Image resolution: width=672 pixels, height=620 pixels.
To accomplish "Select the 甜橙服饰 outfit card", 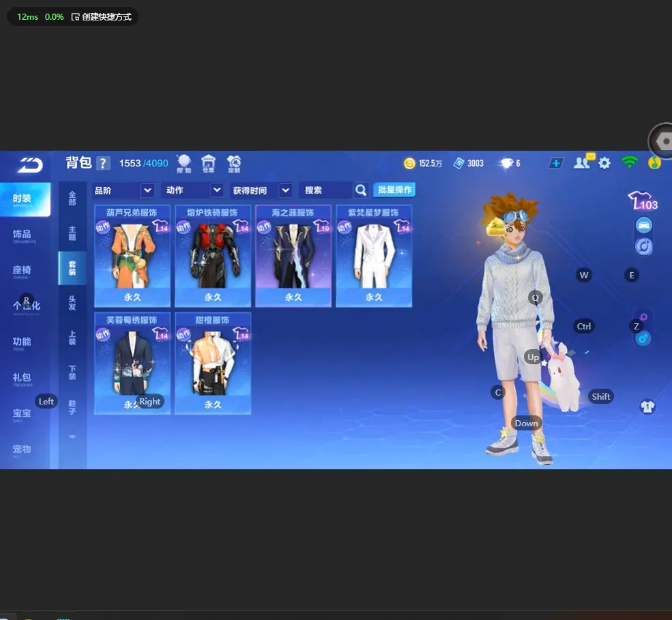I will 213,364.
